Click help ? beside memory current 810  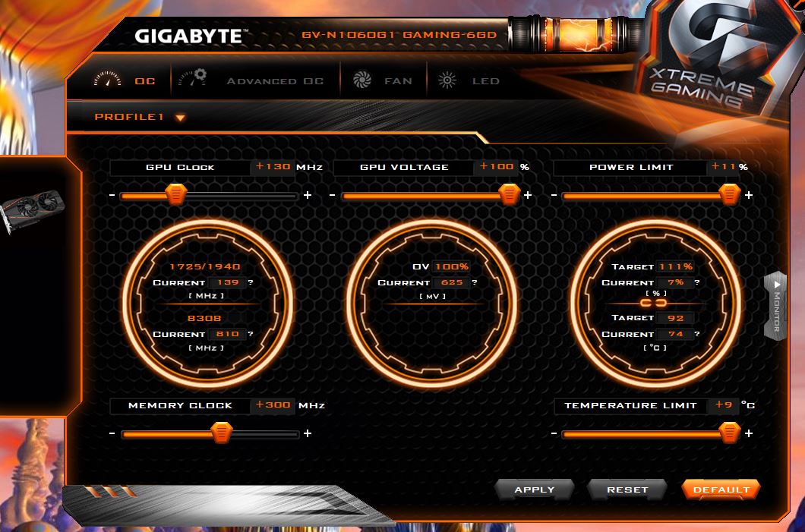point(251,334)
